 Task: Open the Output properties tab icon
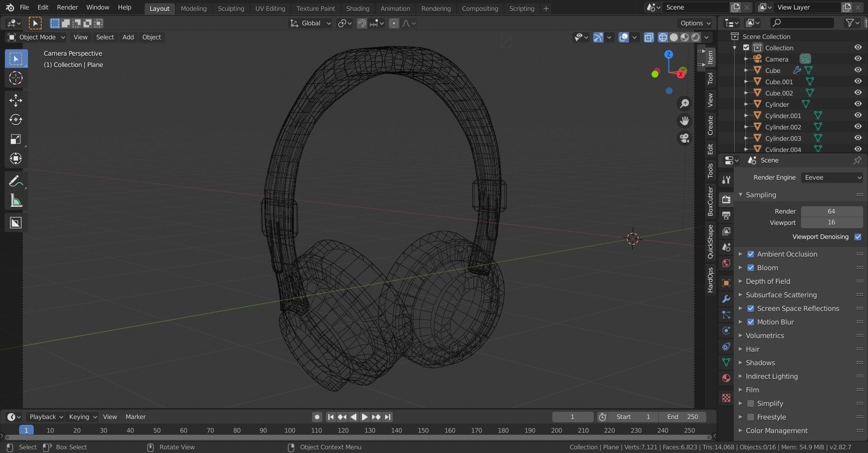click(x=726, y=215)
